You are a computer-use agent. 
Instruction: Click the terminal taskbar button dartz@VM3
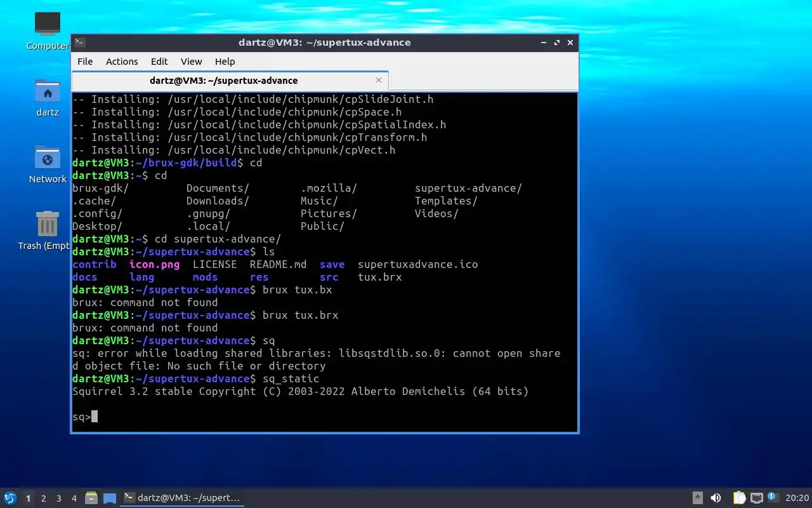182,498
